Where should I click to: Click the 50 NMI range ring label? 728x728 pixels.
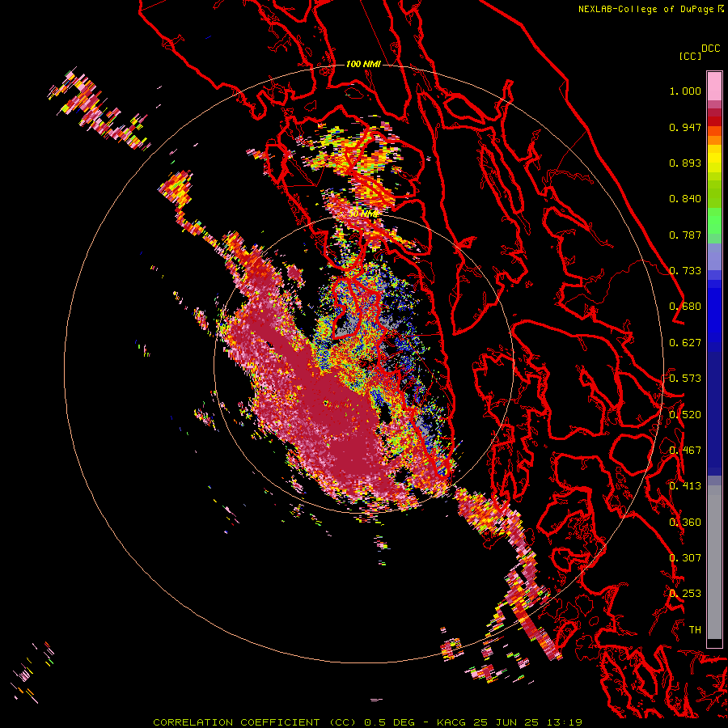tap(363, 214)
